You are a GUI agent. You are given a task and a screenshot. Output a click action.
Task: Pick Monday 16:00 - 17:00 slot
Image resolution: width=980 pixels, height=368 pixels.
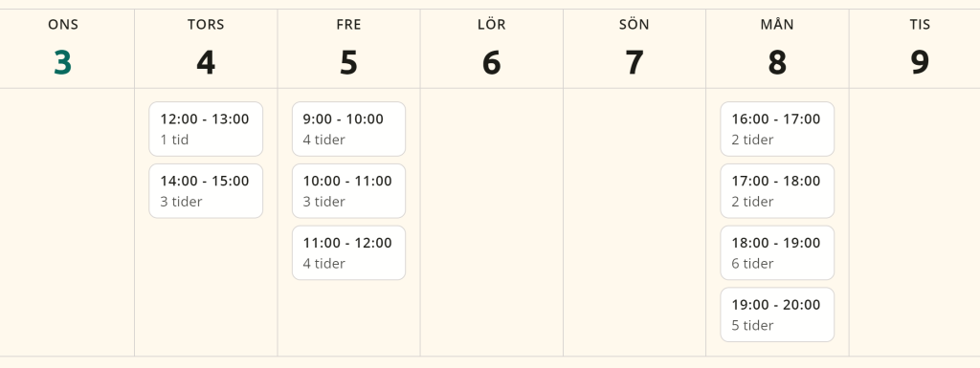[777, 129]
